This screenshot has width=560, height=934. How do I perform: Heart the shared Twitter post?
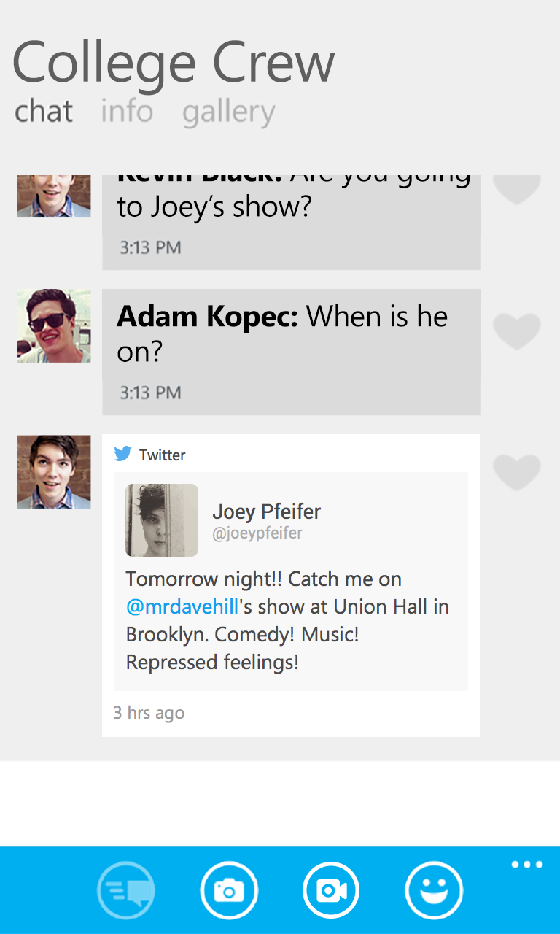click(517, 472)
